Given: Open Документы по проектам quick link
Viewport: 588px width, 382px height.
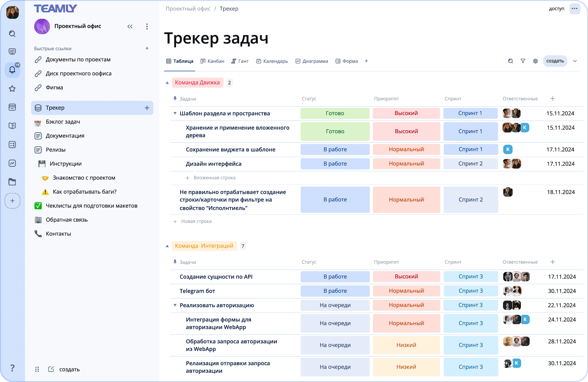Looking at the screenshot, I should [x=78, y=60].
